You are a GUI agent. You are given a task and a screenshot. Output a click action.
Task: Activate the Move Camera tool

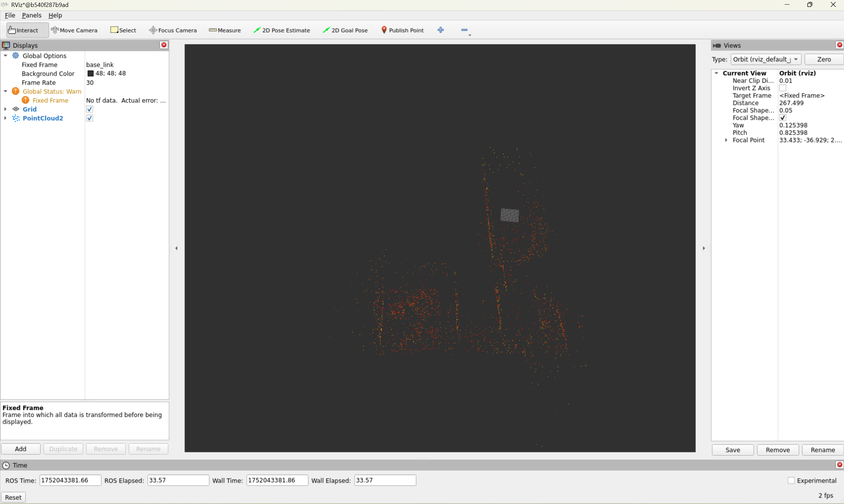click(x=74, y=30)
